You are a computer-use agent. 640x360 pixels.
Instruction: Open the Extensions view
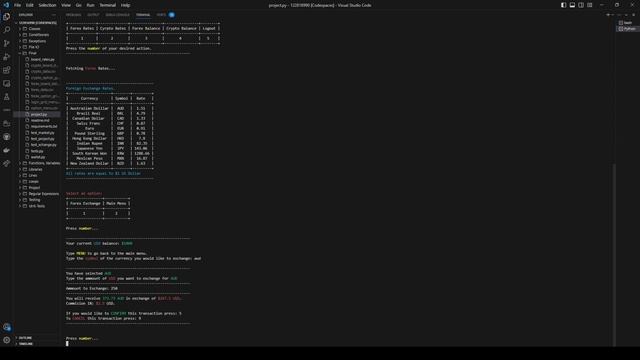click(x=7, y=70)
